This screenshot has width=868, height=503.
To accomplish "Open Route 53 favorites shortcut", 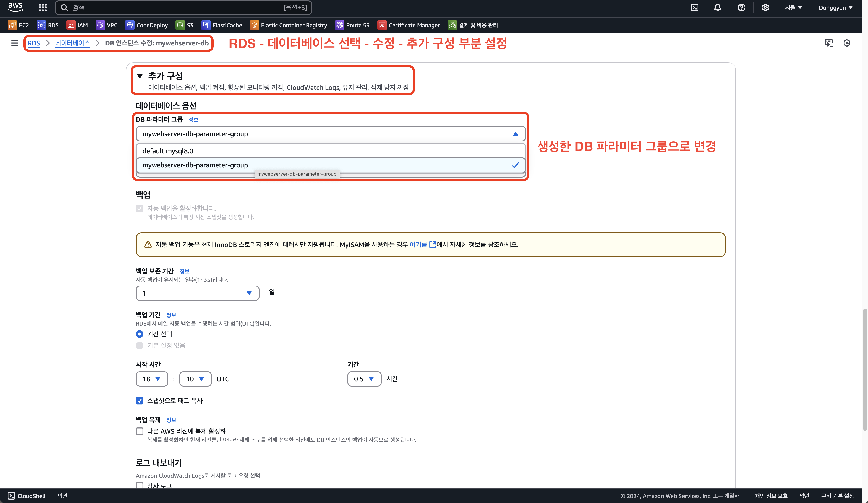I will [352, 25].
